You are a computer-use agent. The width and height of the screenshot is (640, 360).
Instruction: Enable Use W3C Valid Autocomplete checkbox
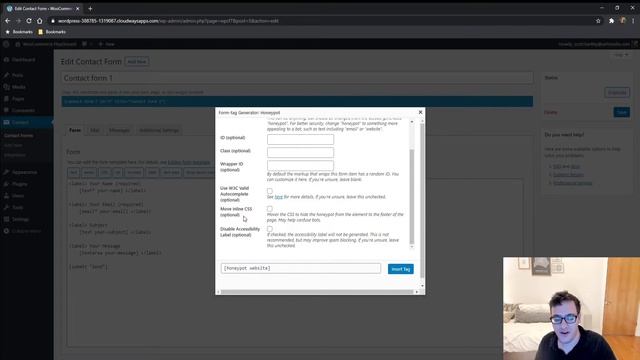click(x=270, y=191)
